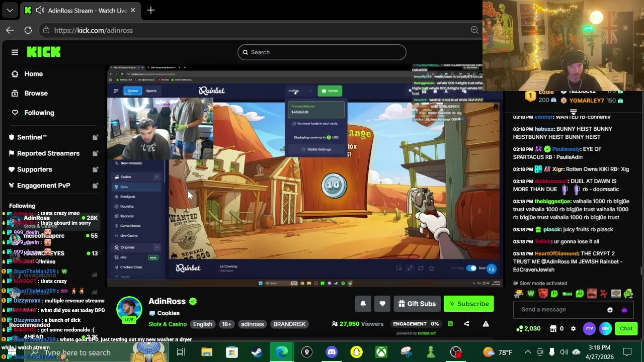Open OBS Studio from the taskbar
Viewport: 644px width, 362px height.
456,352
